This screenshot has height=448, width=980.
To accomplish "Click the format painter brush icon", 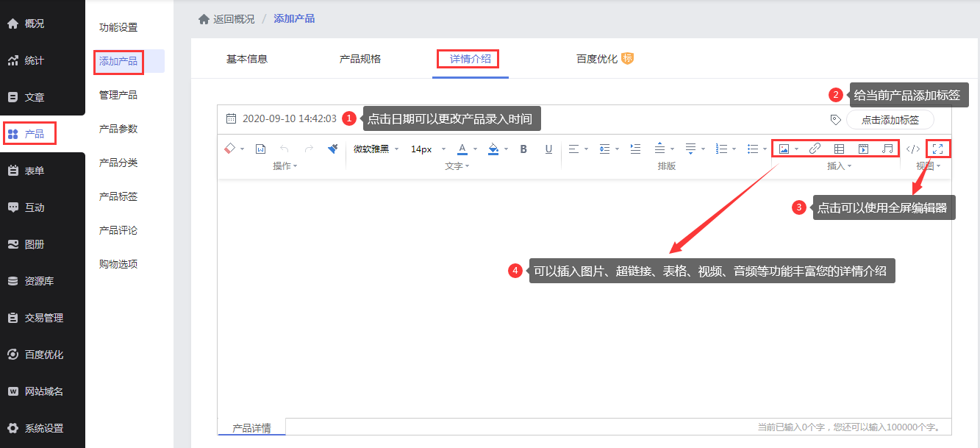I will pyautogui.click(x=332, y=149).
